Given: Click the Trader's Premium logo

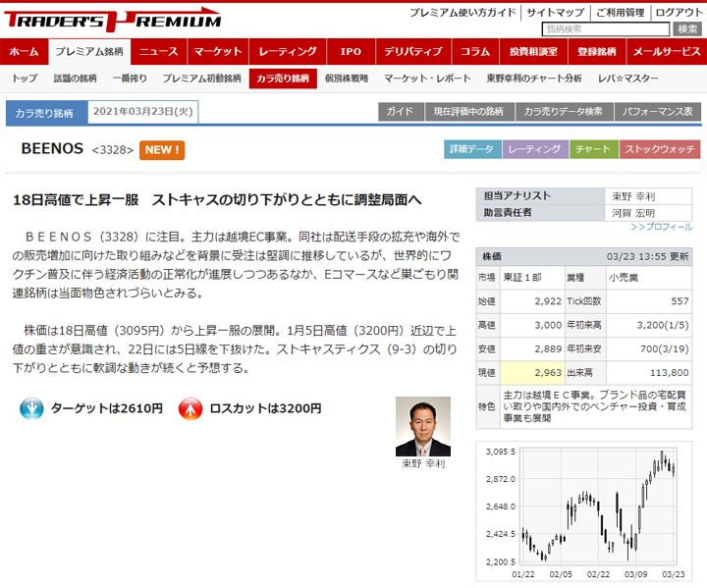Looking at the screenshot, I should 112,20.
